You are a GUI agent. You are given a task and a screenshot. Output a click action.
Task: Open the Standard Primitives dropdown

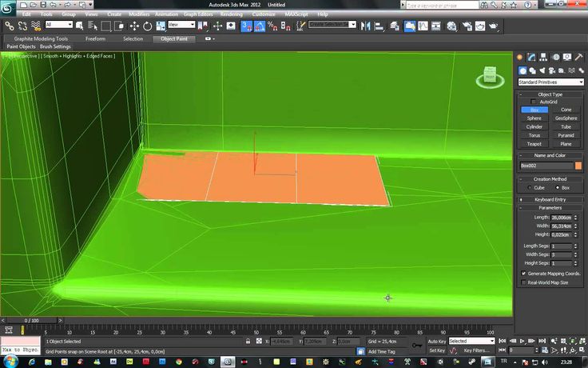click(x=550, y=82)
